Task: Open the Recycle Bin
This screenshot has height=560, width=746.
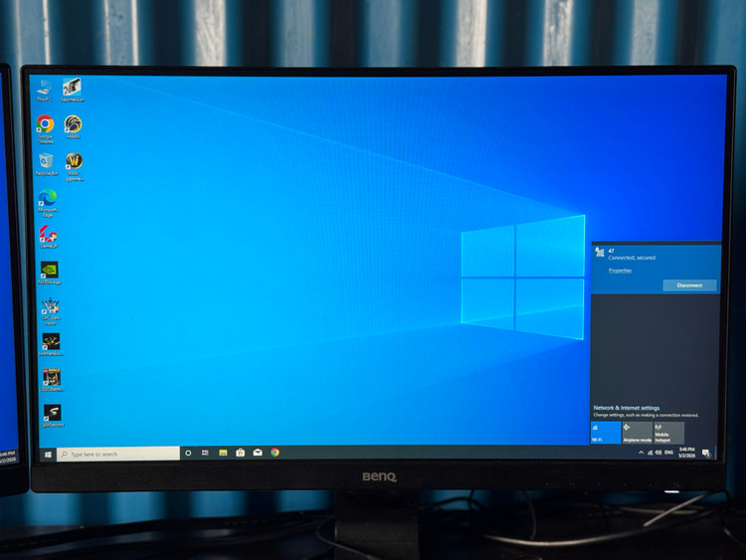Action: click(46, 164)
